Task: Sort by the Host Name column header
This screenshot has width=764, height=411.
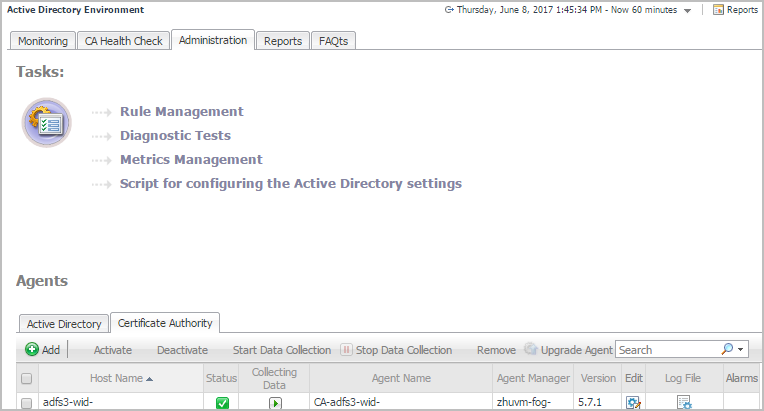Action: (121, 379)
